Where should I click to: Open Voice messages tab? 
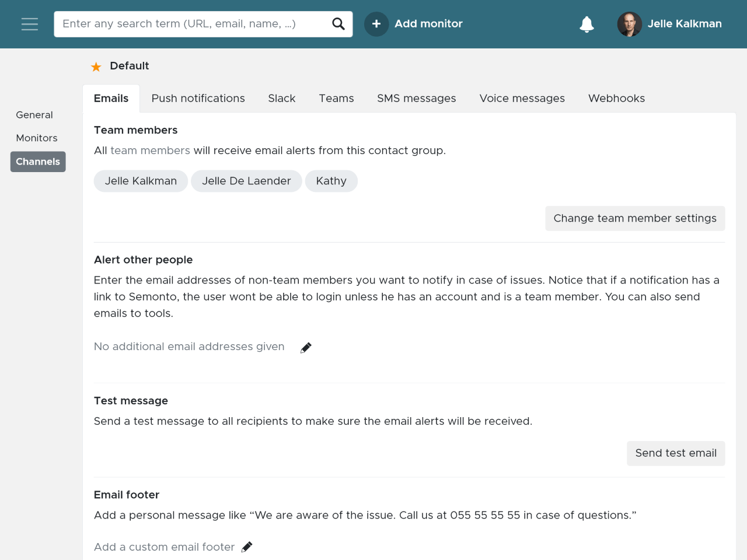click(x=522, y=99)
